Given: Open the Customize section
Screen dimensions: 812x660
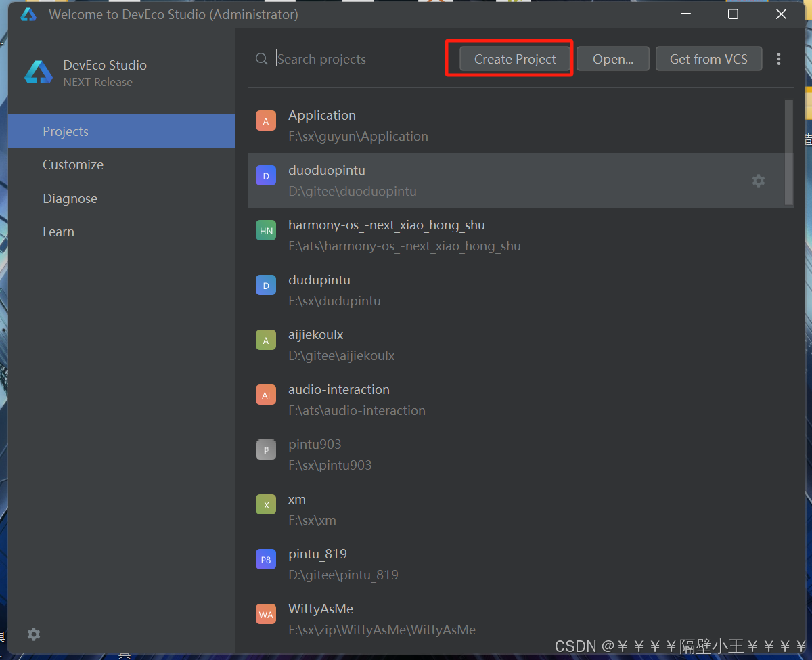Looking at the screenshot, I should [122, 164].
